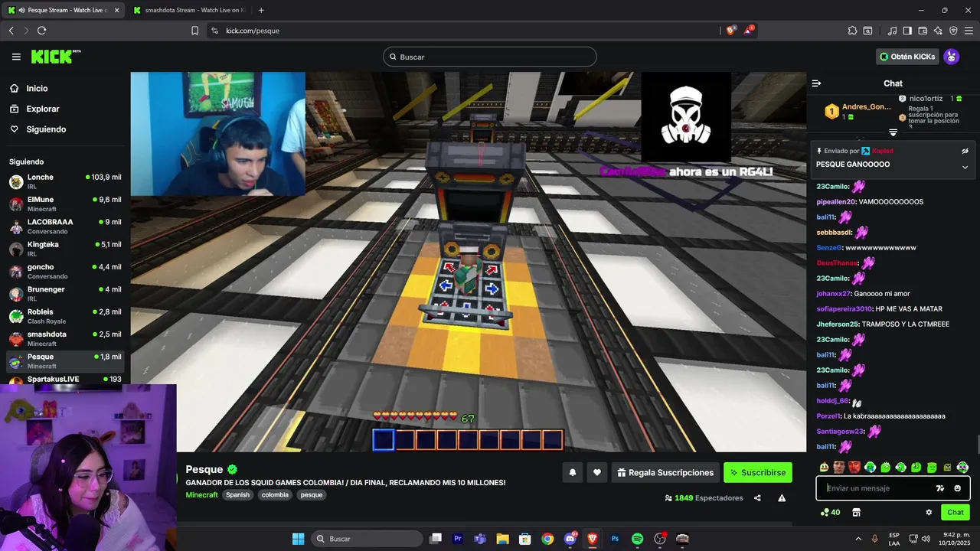Reload the page
This screenshot has width=980, height=551.
pos(41,31)
